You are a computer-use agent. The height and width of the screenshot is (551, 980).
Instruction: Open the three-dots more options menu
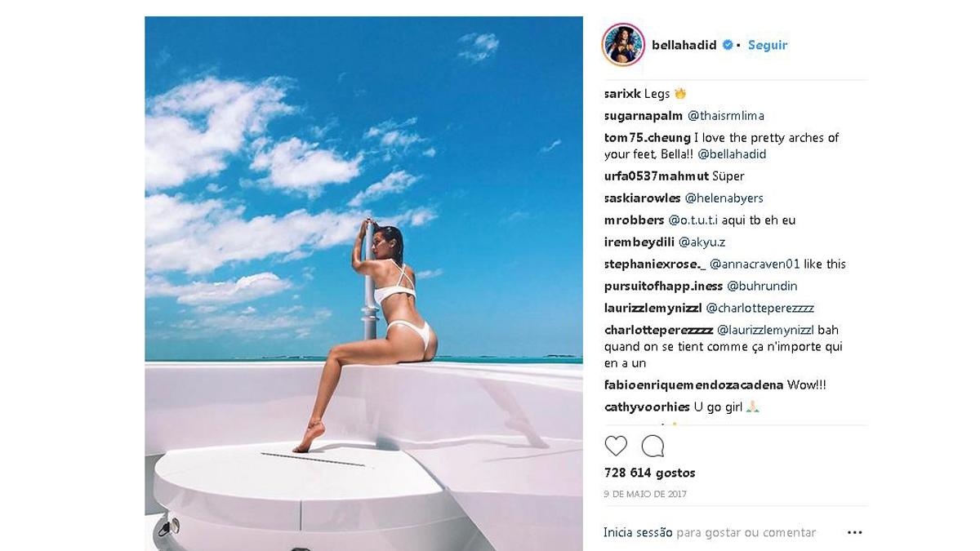click(854, 532)
